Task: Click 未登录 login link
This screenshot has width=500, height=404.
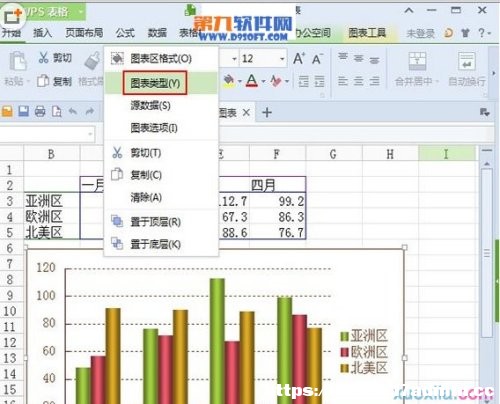Action: pos(420,33)
